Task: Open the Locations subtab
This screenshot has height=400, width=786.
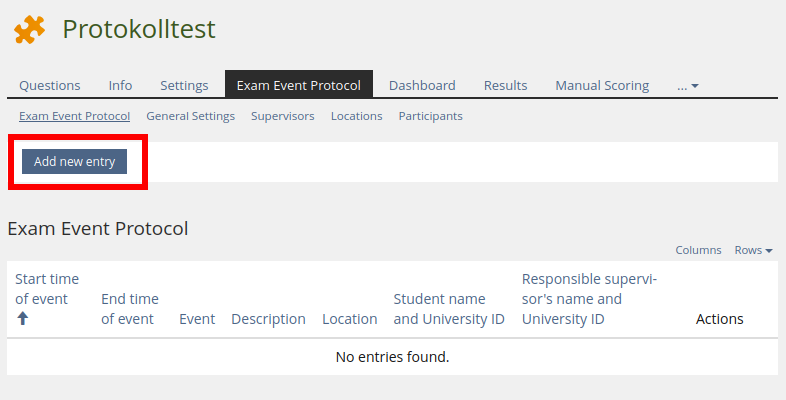Action: click(x=356, y=116)
